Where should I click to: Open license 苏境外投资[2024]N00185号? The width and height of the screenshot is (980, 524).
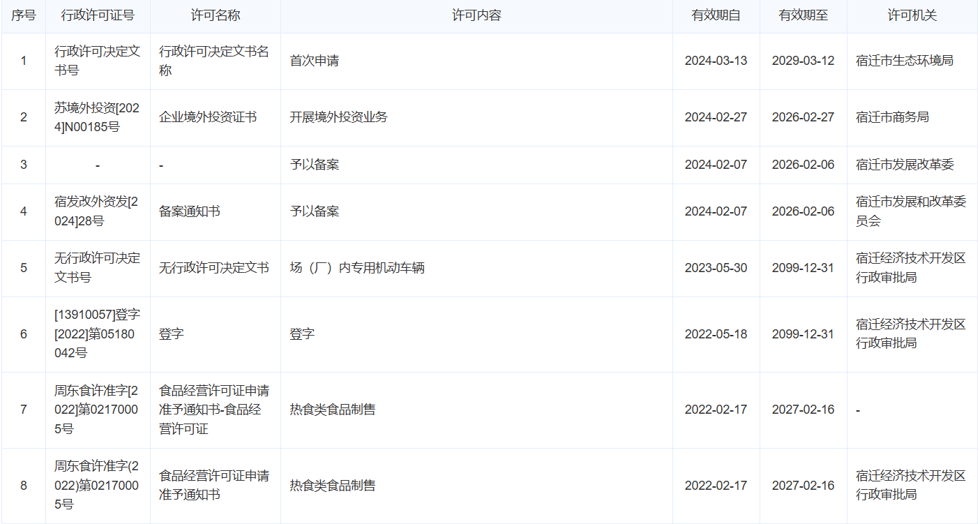tap(98, 117)
